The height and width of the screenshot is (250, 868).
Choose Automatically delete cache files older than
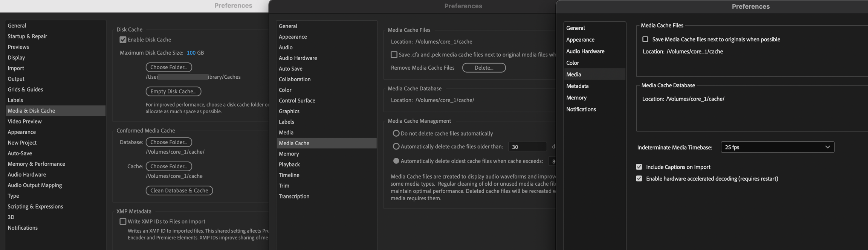click(x=396, y=146)
